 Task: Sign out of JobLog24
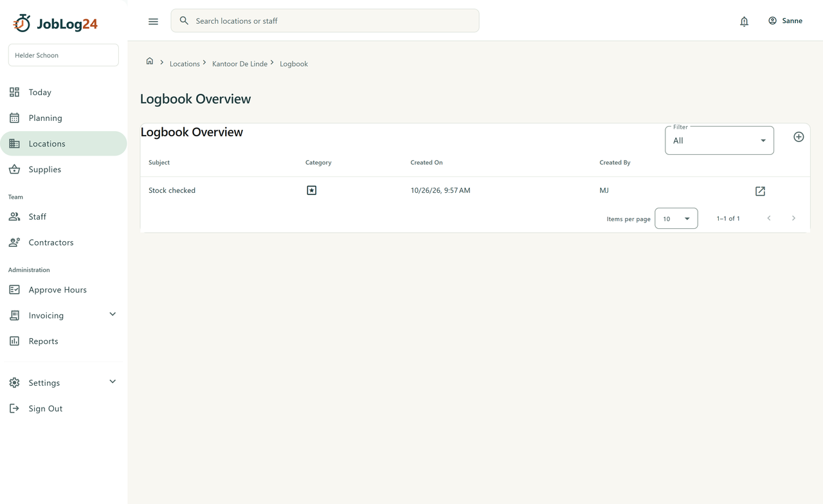coord(64,409)
